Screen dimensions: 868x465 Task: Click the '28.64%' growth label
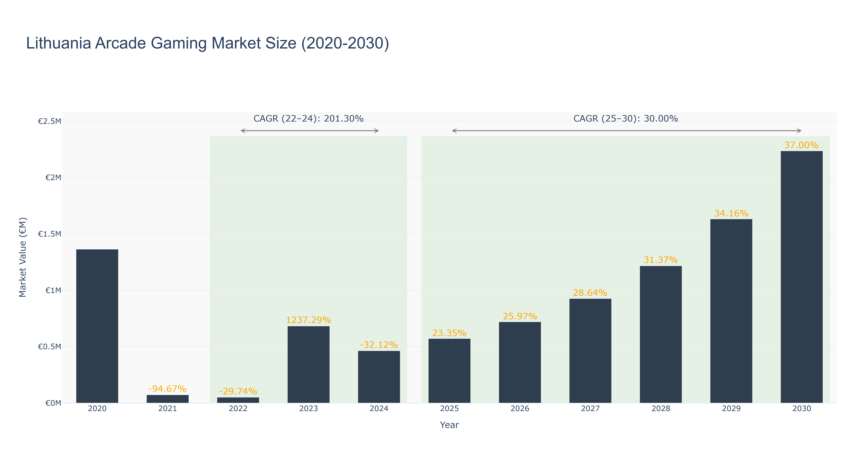pos(590,292)
